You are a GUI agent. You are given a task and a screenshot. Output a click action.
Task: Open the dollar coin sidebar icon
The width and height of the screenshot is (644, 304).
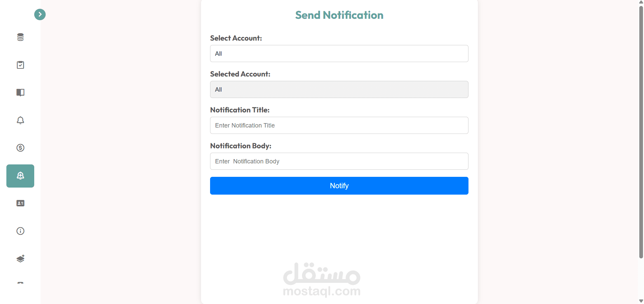click(x=20, y=148)
